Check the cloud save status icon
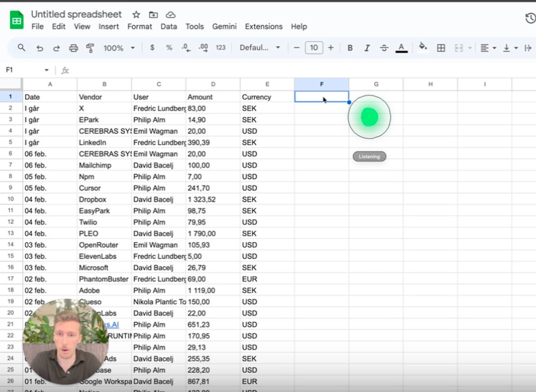 [170, 15]
